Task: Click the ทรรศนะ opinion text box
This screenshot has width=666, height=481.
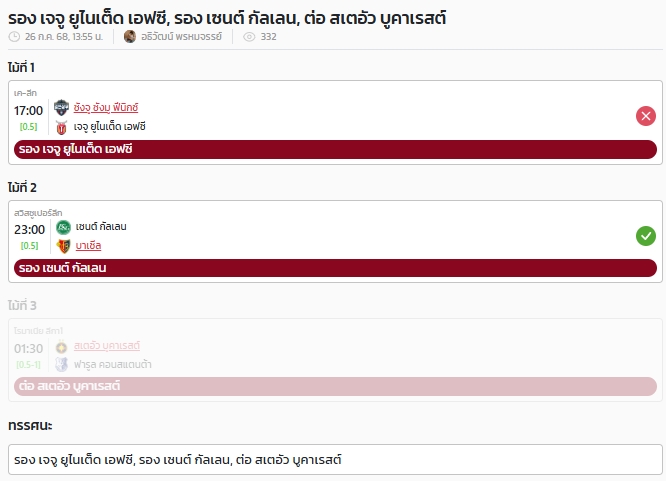Action: 335,460
